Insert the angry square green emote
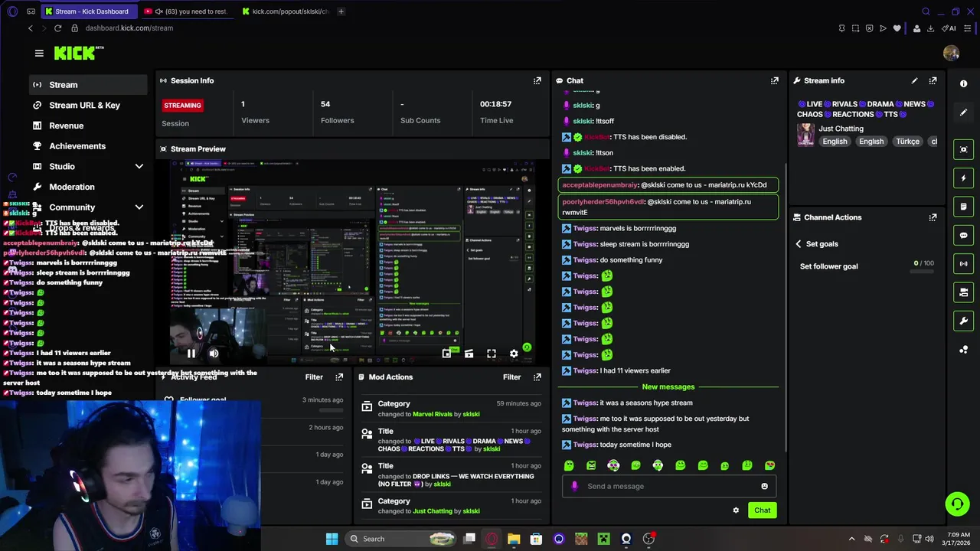Image resolution: width=980 pixels, height=551 pixels. [591, 465]
